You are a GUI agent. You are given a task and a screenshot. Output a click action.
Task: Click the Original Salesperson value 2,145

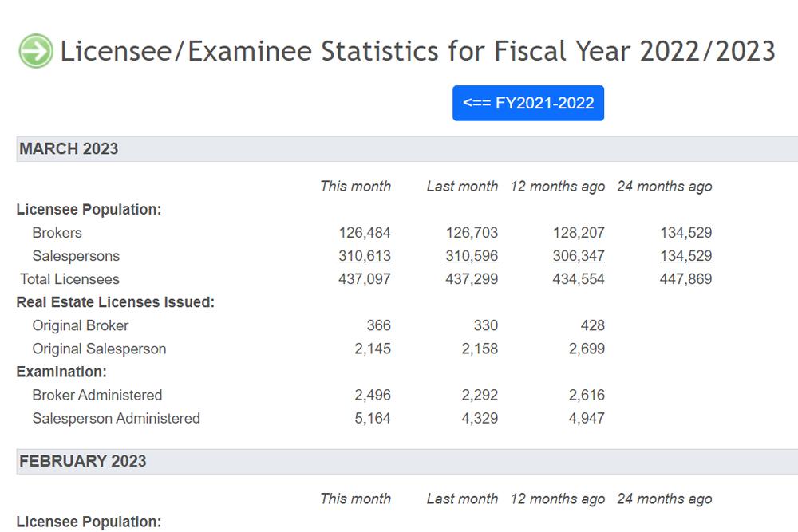coord(373,349)
